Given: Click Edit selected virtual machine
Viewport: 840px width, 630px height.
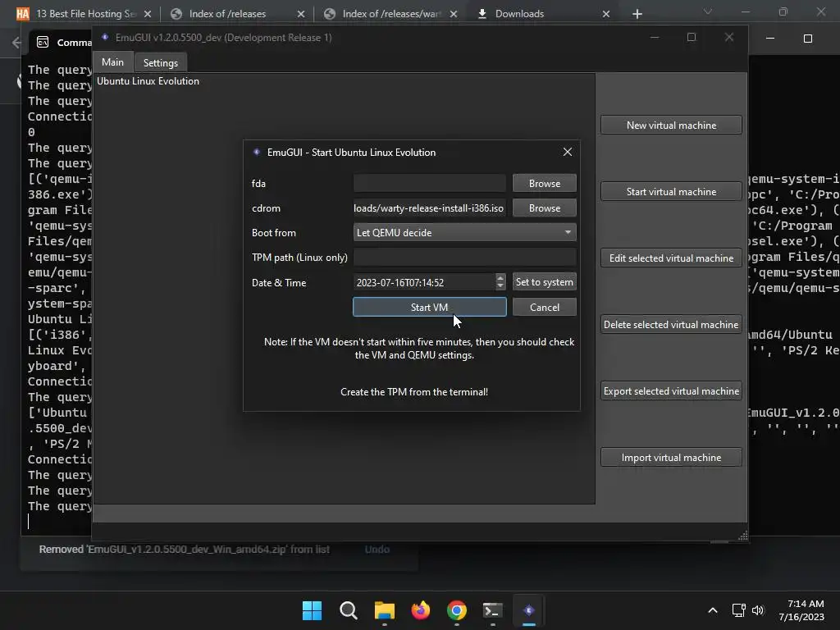Looking at the screenshot, I should (671, 258).
